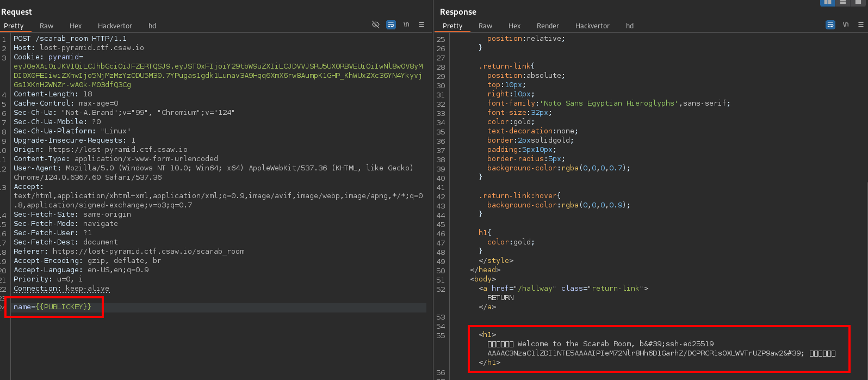This screenshot has height=380, width=868.
Task: Select the Request Raw tab
Action: click(x=46, y=26)
